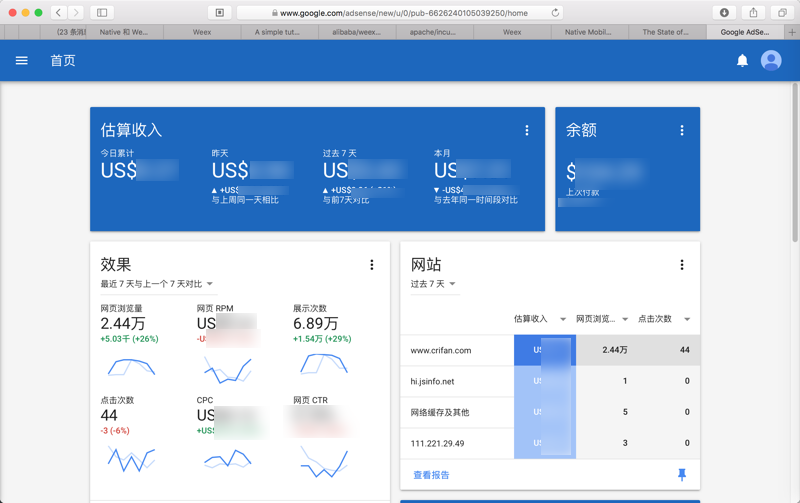
Task: Open options menu on 效果 card
Action: pos(371,264)
